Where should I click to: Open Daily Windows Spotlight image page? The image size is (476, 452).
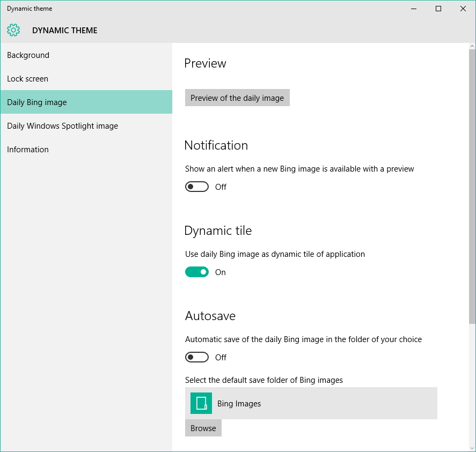[86, 125]
